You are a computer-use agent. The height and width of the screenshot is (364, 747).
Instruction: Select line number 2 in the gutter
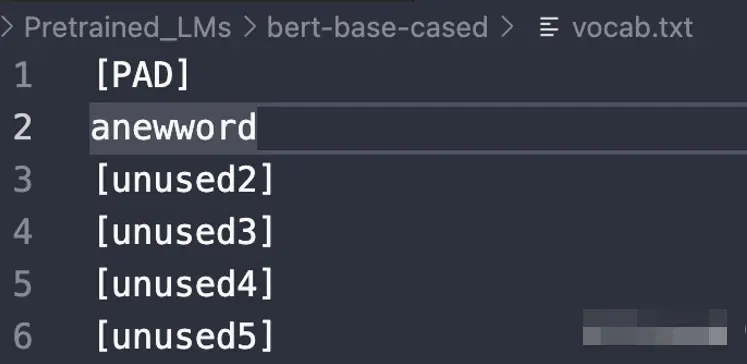(x=23, y=128)
